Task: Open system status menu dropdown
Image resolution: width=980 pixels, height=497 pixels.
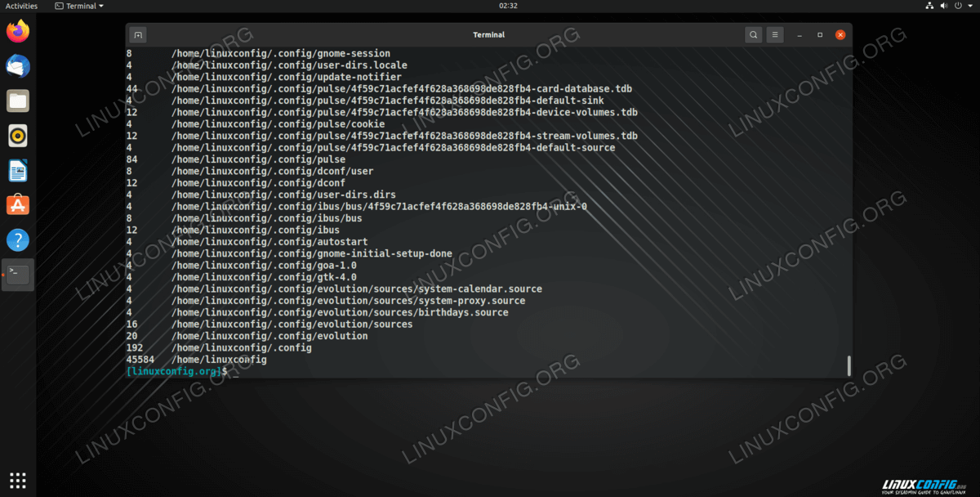Action: click(969, 6)
